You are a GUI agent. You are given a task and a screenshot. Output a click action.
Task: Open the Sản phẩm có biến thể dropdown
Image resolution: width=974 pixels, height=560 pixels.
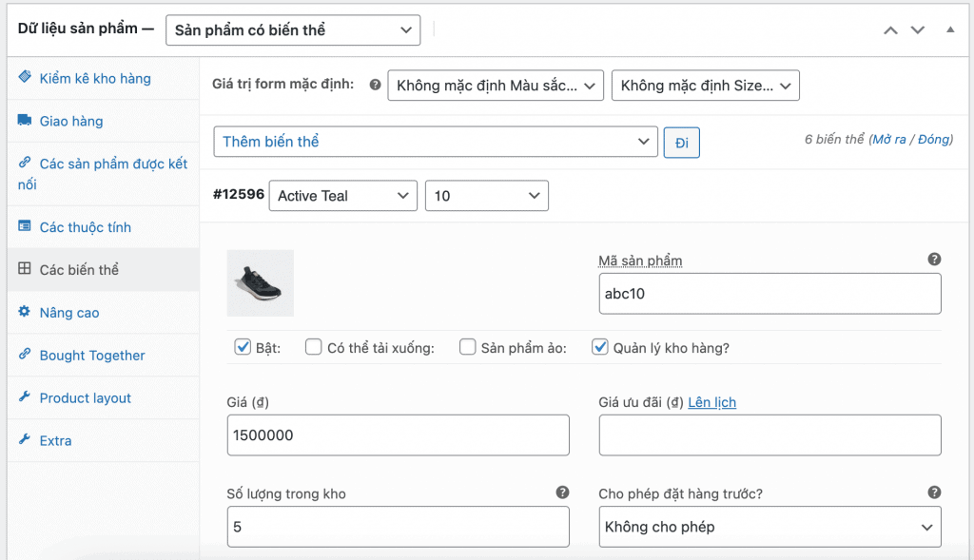click(292, 29)
